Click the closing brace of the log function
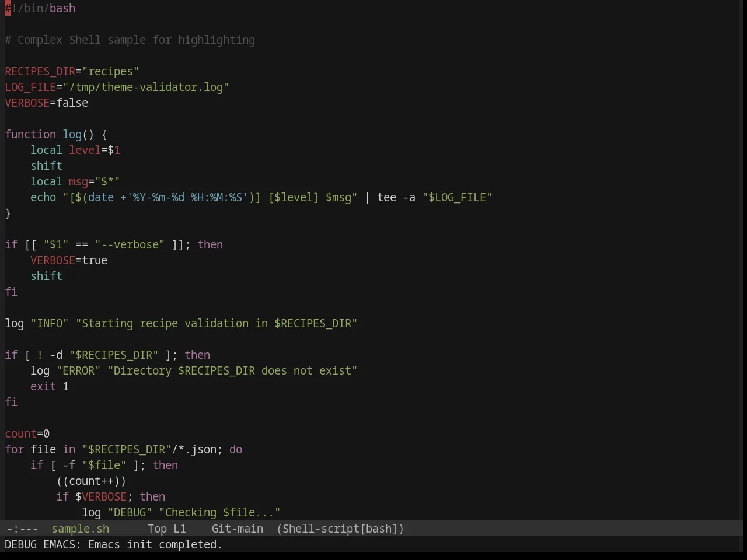 pos(8,213)
